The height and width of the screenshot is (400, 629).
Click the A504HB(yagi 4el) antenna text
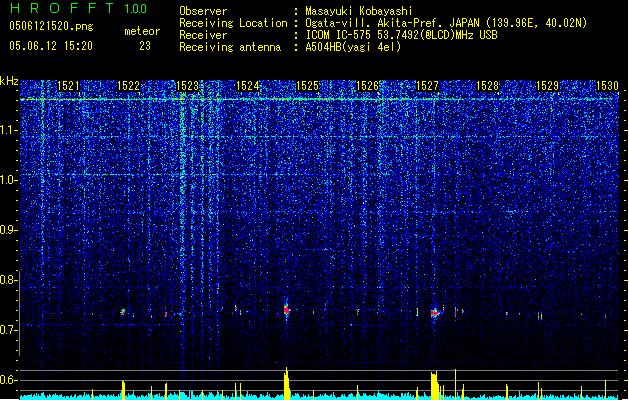tap(353, 47)
